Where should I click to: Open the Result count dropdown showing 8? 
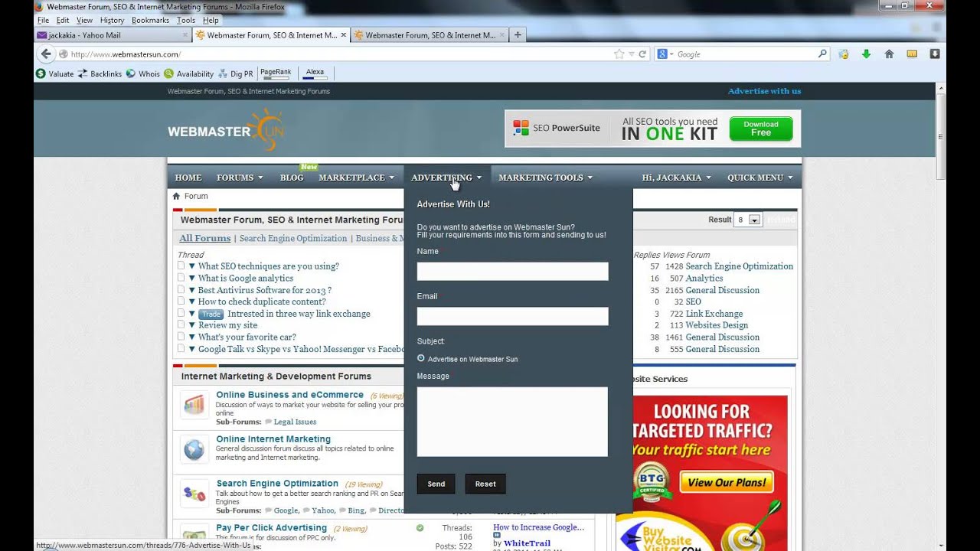[x=747, y=220]
